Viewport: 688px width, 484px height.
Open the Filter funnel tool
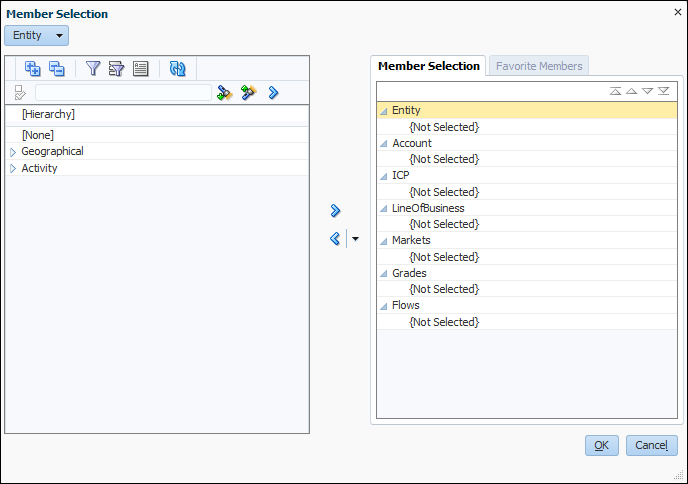pos(92,69)
